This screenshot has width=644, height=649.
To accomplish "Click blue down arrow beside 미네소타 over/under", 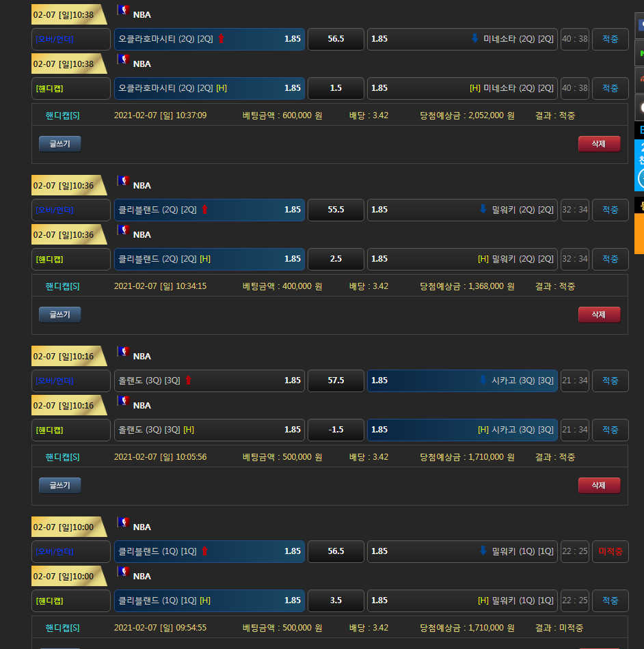I will click(x=474, y=39).
